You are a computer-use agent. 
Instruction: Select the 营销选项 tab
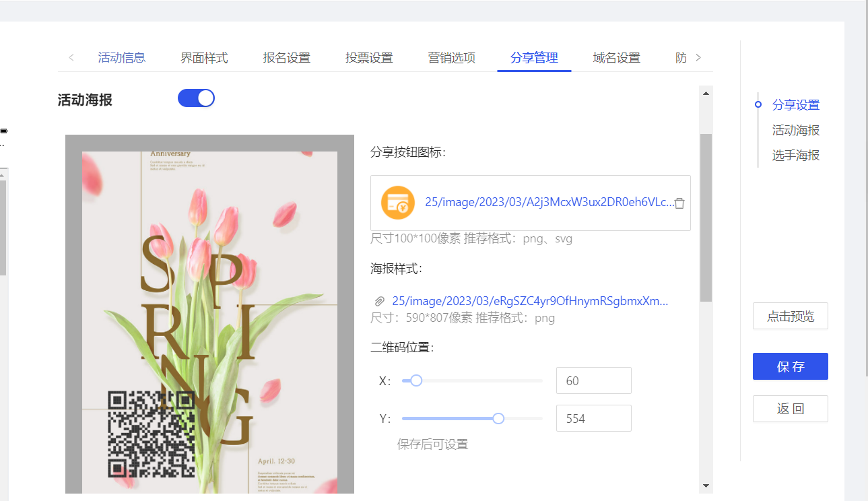coord(452,58)
